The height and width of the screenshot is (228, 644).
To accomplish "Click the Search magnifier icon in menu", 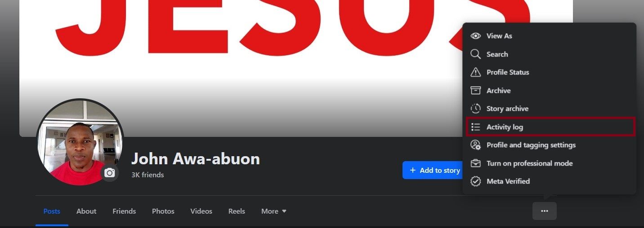I will pyautogui.click(x=475, y=54).
